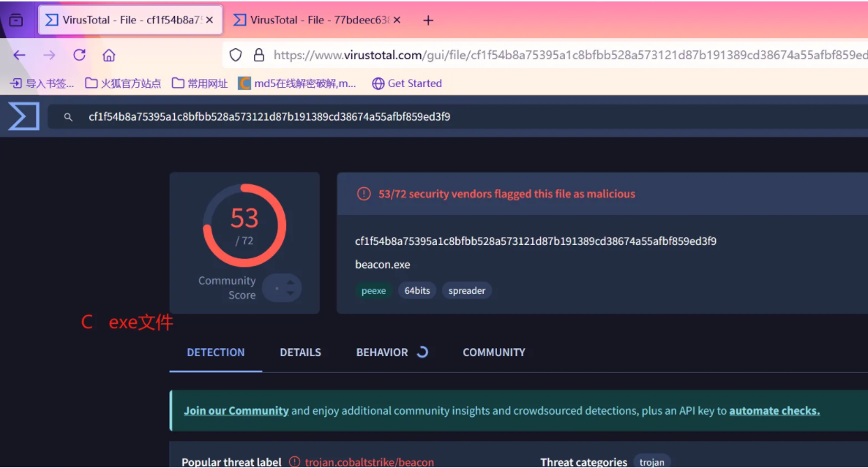Screen dimensions: 868x468
Task: Click the 53/72 detection score gauge
Action: pos(244,225)
